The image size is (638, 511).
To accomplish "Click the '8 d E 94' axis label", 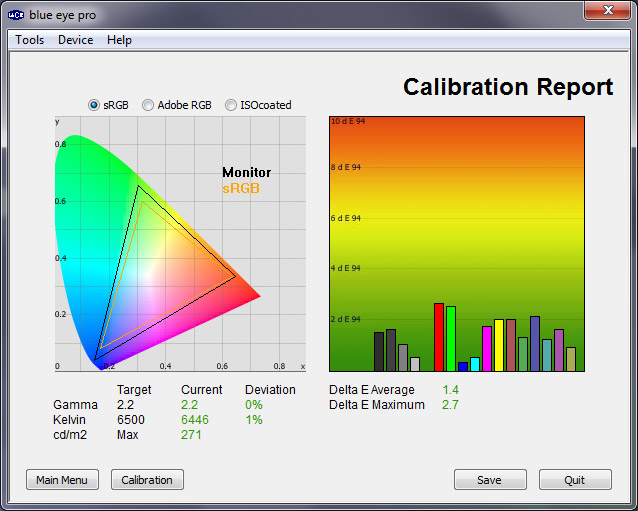I will coord(346,167).
